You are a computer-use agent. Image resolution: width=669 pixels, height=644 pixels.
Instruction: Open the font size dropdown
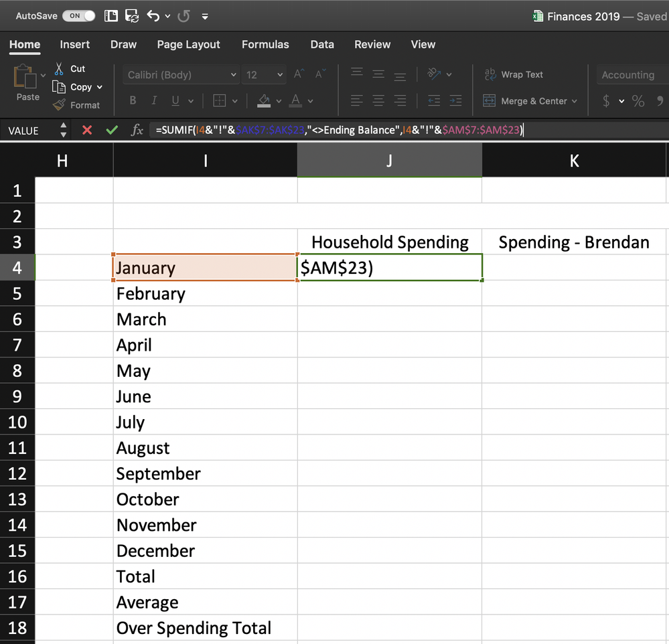(x=279, y=74)
